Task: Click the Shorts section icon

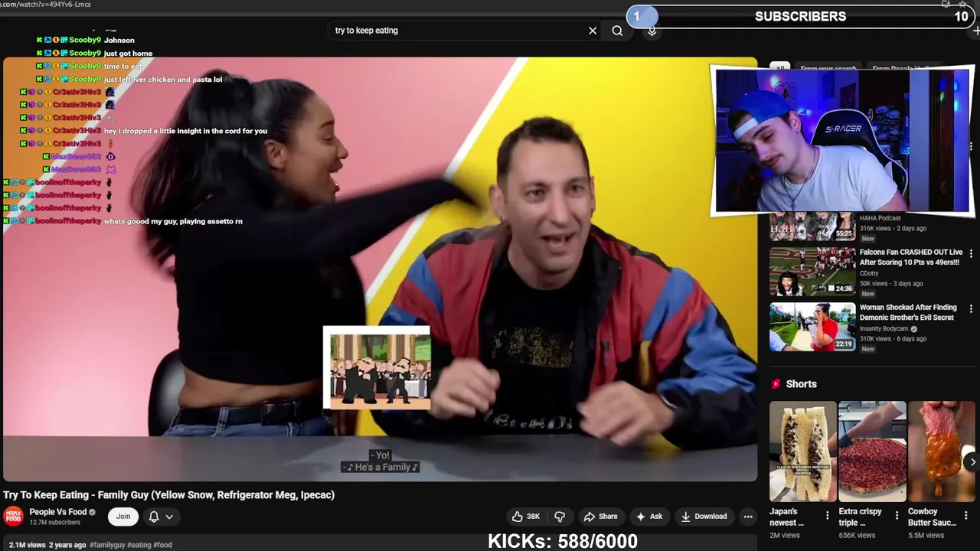Action: [x=776, y=384]
